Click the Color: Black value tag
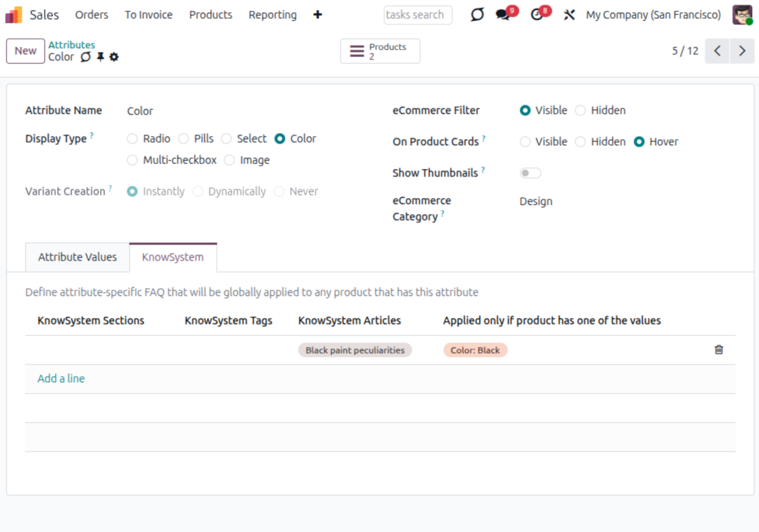The height and width of the screenshot is (532, 759). 475,350
